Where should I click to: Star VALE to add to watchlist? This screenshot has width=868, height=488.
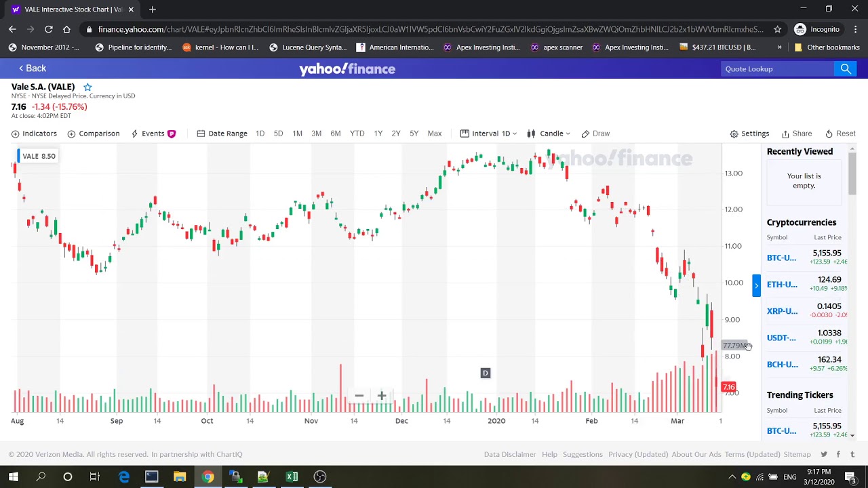pos(87,87)
